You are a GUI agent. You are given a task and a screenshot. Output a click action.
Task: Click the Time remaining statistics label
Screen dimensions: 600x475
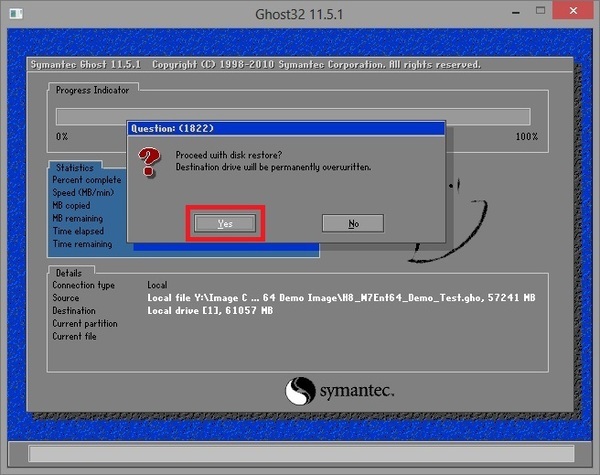82,244
